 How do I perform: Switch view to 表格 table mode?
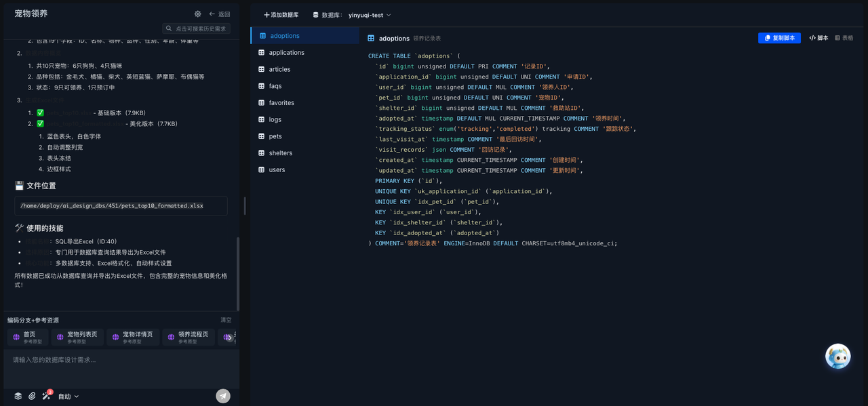pyautogui.click(x=844, y=38)
